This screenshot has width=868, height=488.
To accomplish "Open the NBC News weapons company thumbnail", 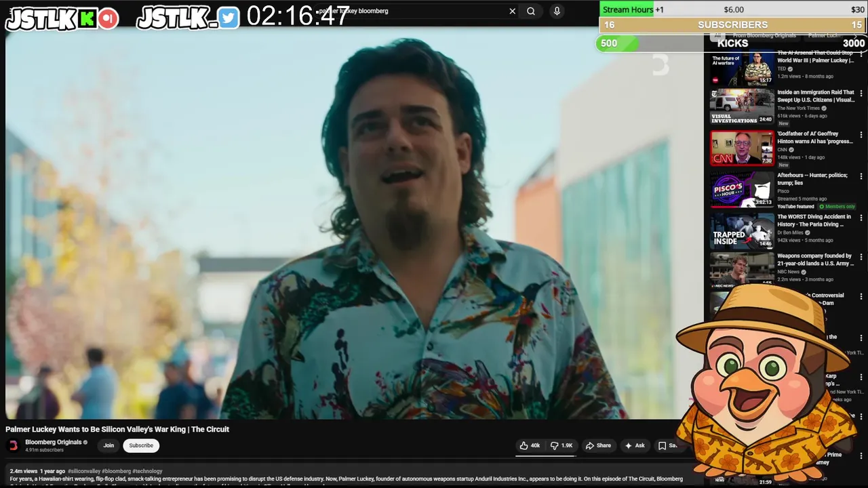I will (742, 270).
